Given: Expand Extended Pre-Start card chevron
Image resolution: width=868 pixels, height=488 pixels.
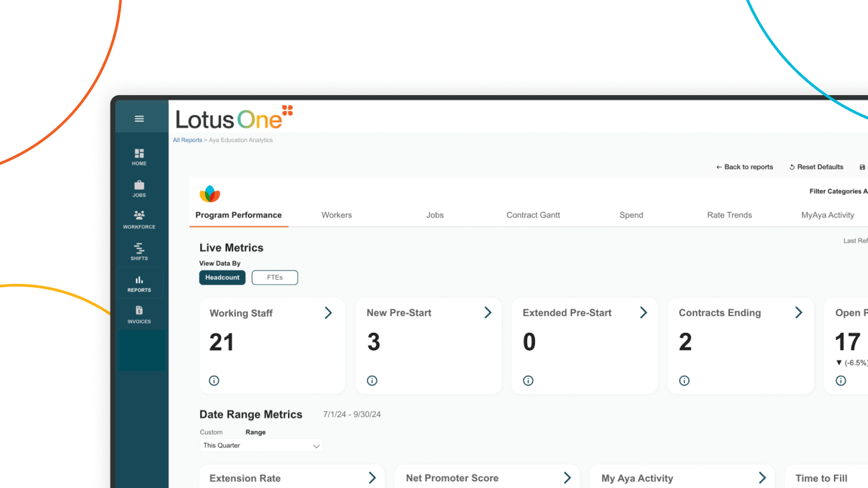Looking at the screenshot, I should click(x=643, y=313).
